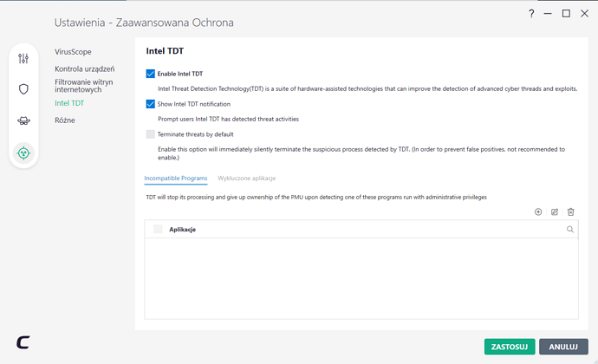Viewport: 598px width, 364px height.
Task: Open the Antivirus shield section icon
Action: [23, 89]
